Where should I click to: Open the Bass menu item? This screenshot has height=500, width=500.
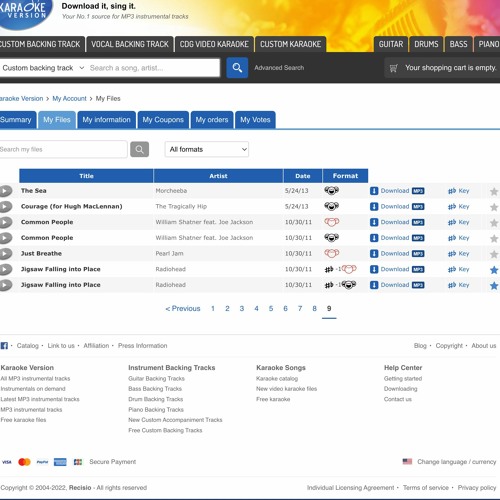tap(458, 44)
